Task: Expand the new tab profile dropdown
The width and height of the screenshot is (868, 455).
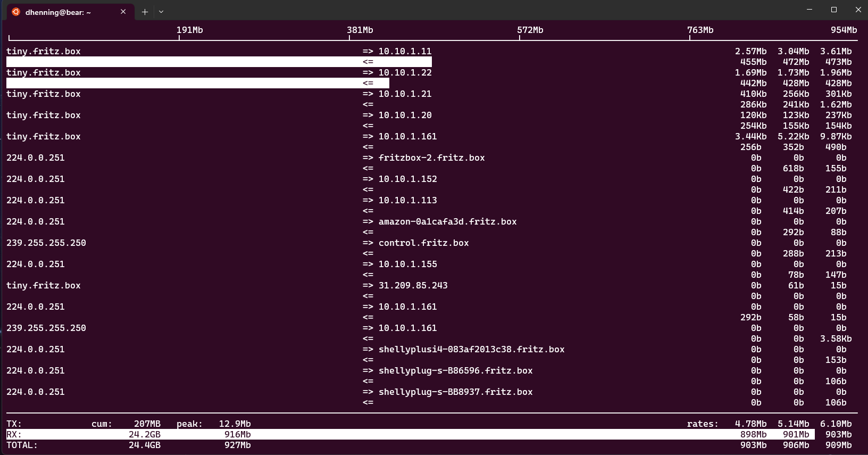Action: pos(161,12)
